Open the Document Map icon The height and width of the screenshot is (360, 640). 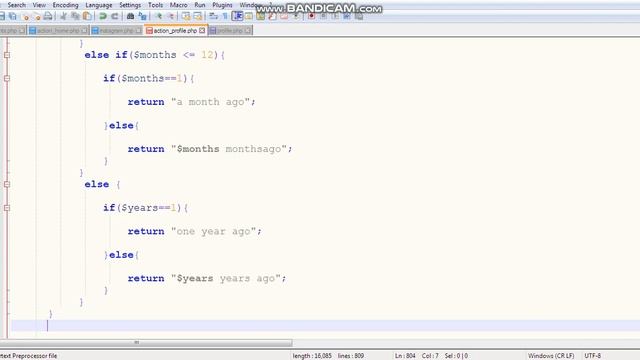(260, 16)
